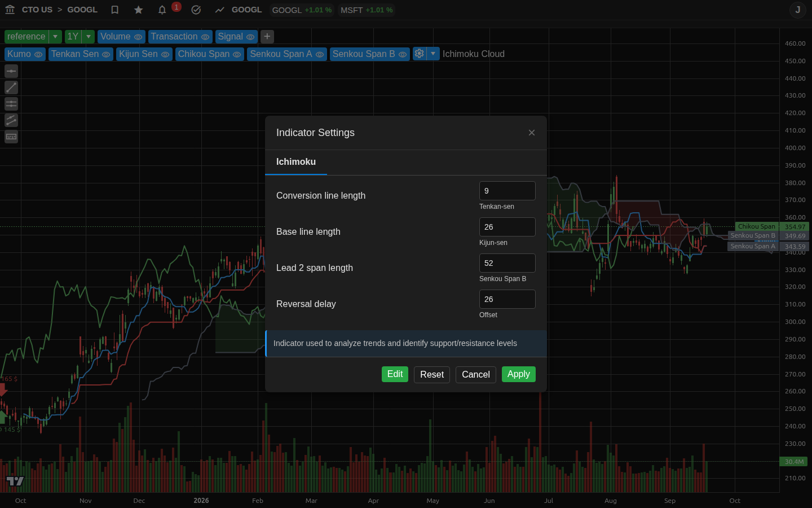Select the horizontal line drawing tool
Image resolution: width=812 pixels, height=508 pixels.
point(11,71)
